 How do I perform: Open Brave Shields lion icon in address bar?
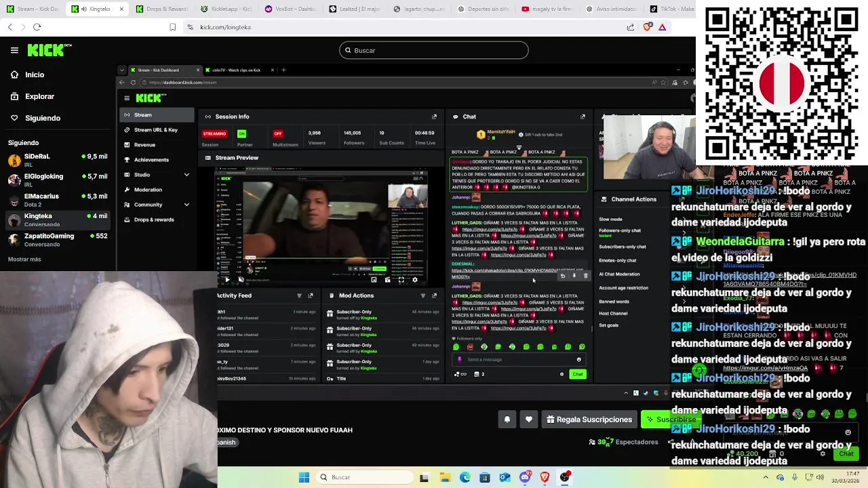647,27
